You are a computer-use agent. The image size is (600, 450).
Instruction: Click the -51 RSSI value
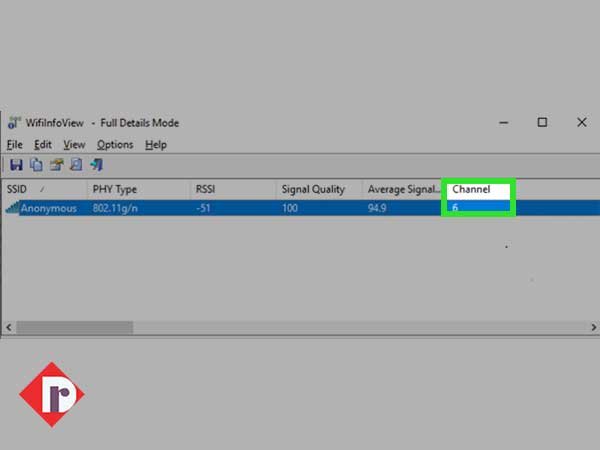point(203,208)
